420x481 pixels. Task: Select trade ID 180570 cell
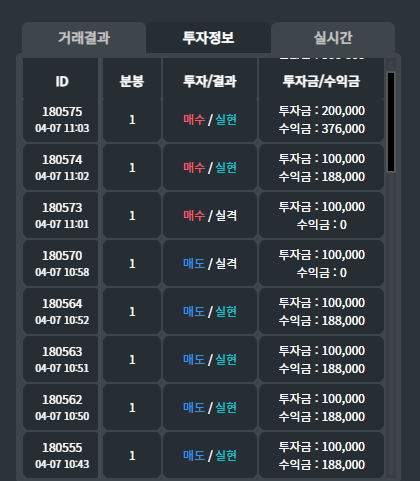[61, 264]
